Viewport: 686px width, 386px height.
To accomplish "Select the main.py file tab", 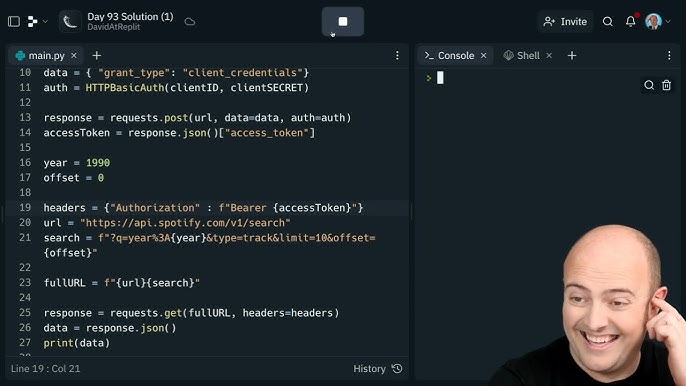I will coord(40,56).
